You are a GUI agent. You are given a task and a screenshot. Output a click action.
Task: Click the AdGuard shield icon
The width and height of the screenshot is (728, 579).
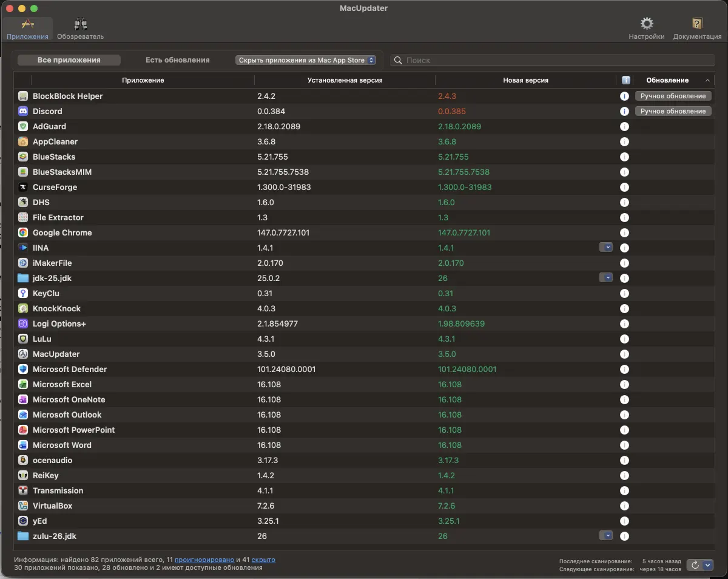pos(23,126)
